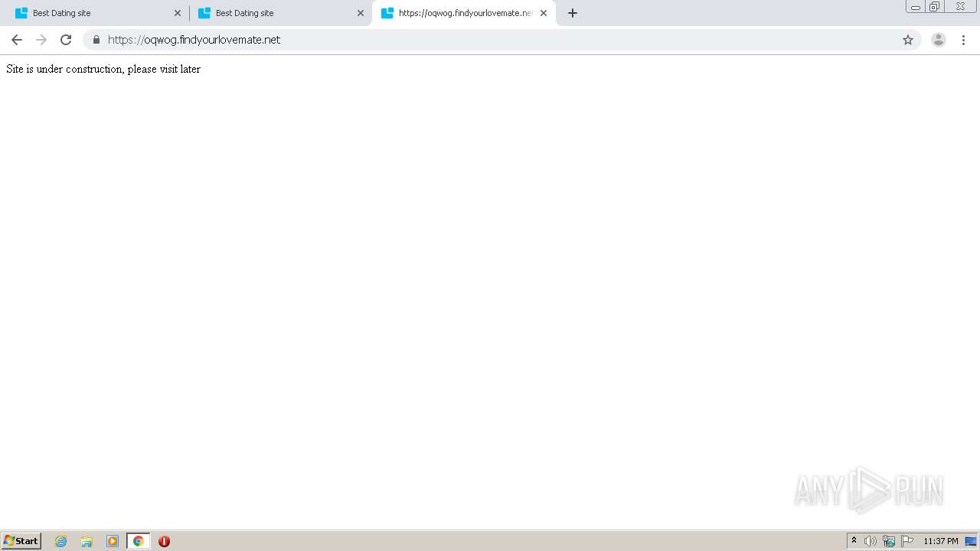
Task: Close the first Best Dating site tab
Action: pyautogui.click(x=178, y=13)
